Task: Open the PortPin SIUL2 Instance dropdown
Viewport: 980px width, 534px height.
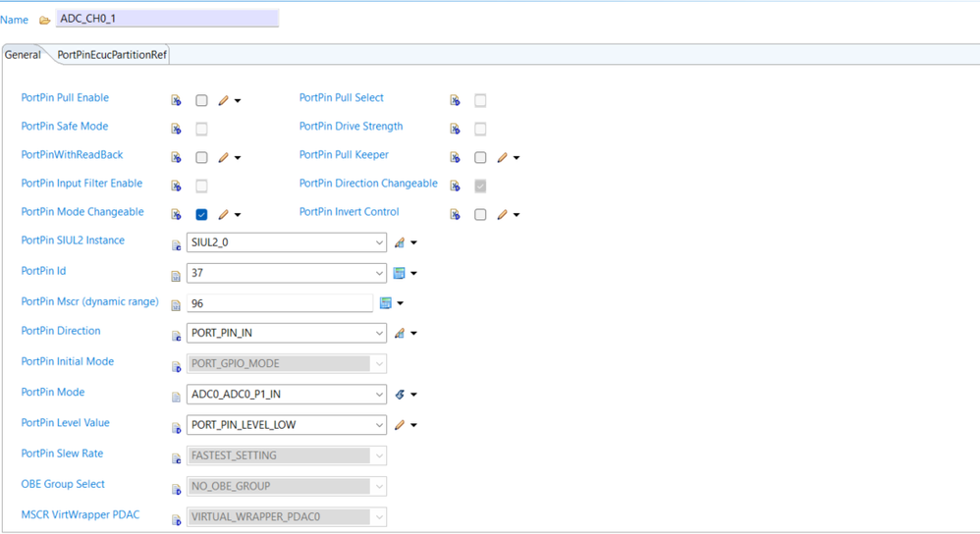Action: [379, 242]
